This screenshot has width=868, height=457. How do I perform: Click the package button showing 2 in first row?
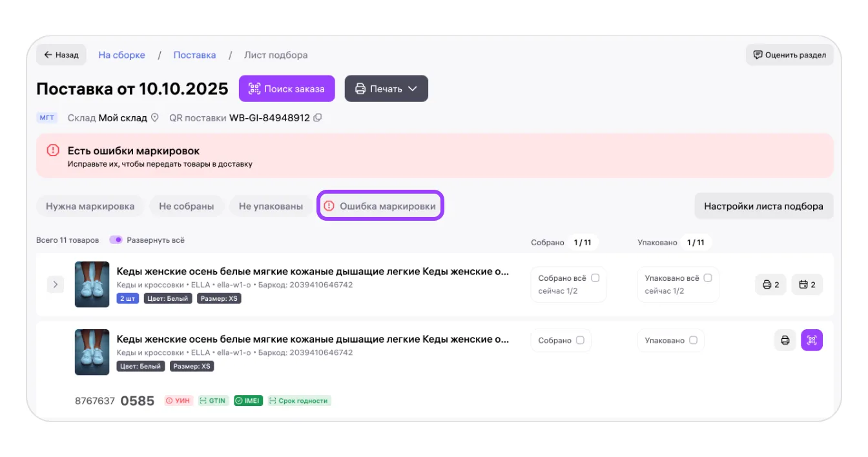pos(807,285)
